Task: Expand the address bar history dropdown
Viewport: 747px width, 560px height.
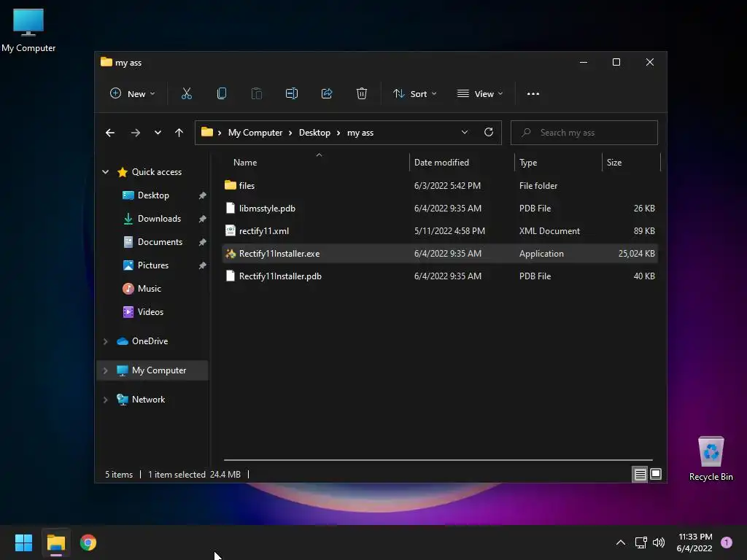Action: tap(465, 133)
